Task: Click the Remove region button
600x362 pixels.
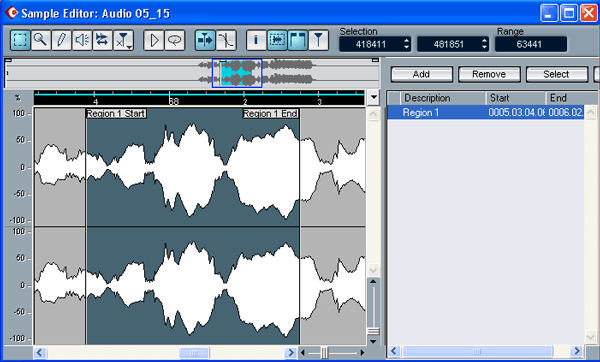Action: coord(489,74)
